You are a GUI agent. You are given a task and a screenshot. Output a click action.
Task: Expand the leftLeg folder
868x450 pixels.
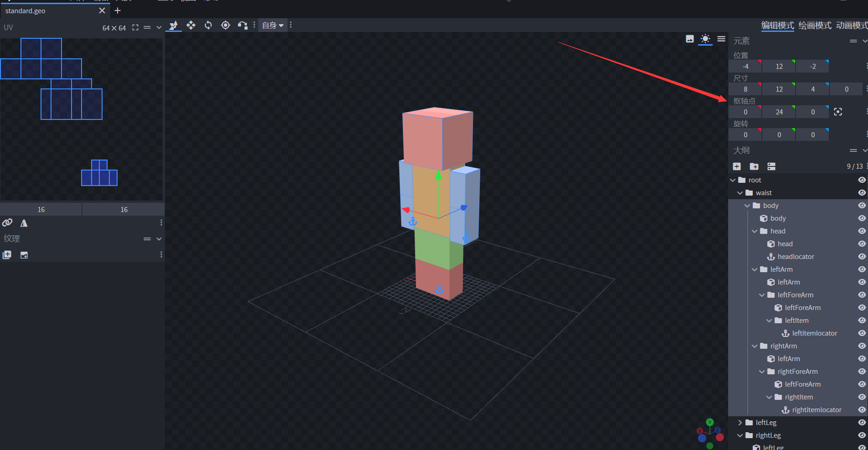point(740,423)
